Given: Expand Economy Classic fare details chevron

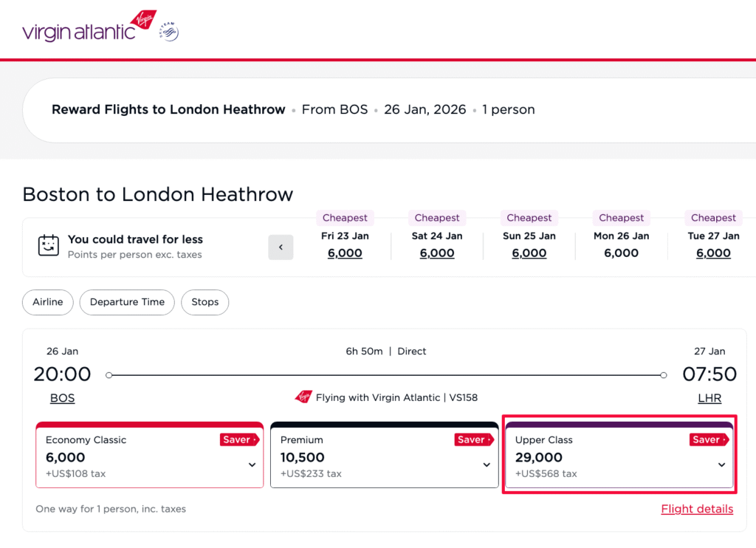Looking at the screenshot, I should tap(251, 465).
